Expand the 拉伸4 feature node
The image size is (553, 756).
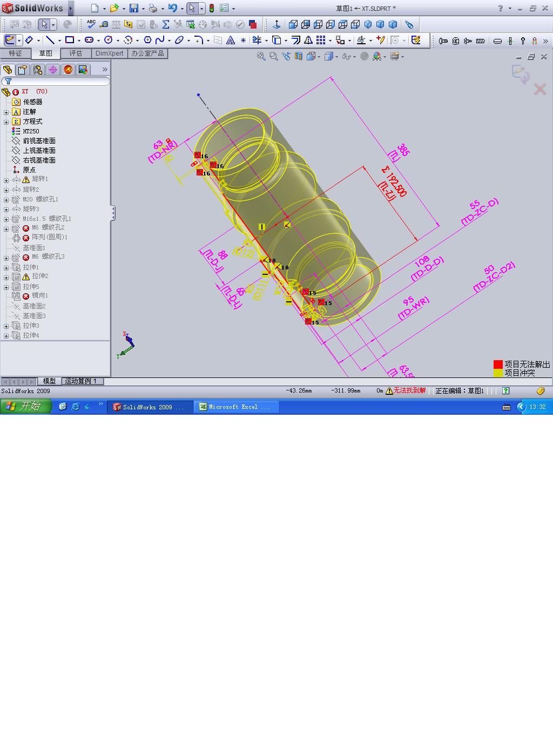click(6, 336)
